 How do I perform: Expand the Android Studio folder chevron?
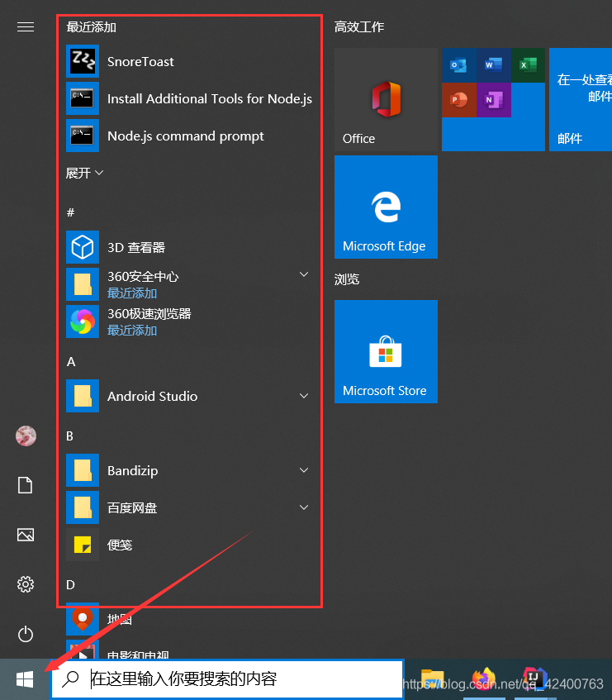tap(304, 396)
